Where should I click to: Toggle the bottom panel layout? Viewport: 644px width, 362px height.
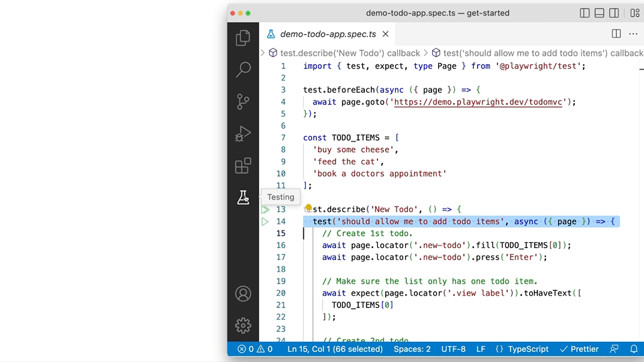coord(599,13)
